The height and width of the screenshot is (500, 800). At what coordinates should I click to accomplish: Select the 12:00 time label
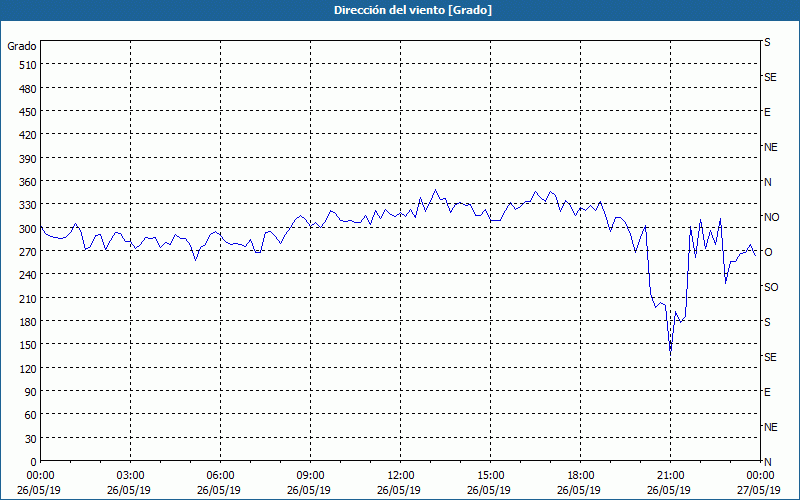click(x=401, y=476)
